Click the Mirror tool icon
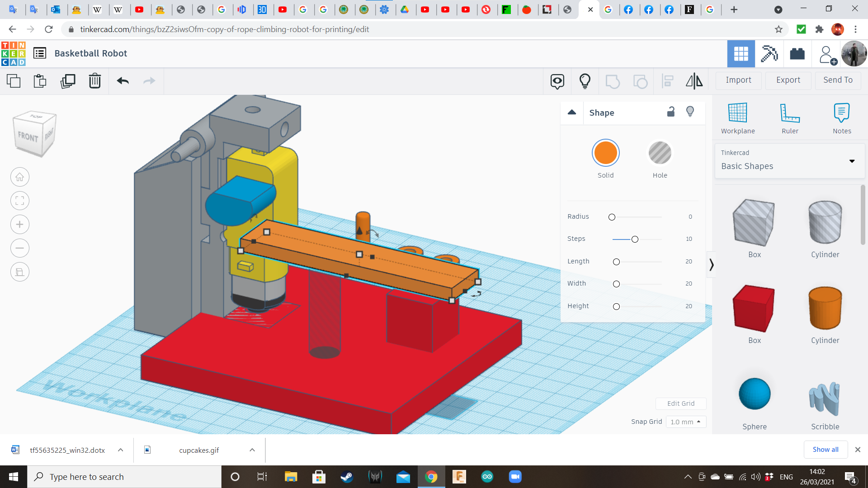Viewport: 868px width, 488px height. pos(694,81)
